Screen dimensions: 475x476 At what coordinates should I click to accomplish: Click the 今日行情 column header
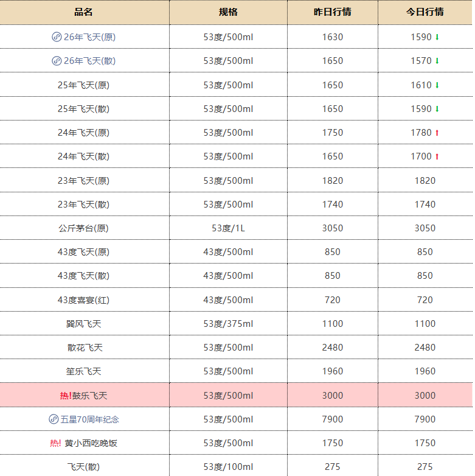pyautogui.click(x=425, y=12)
